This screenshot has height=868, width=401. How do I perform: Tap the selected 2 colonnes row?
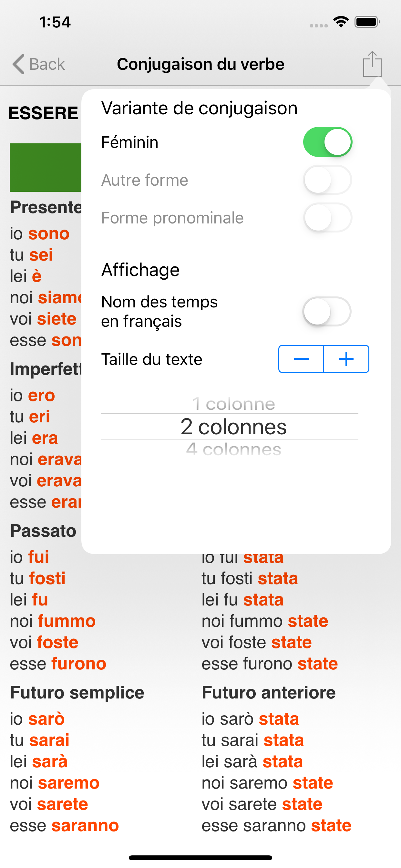pyautogui.click(x=233, y=427)
